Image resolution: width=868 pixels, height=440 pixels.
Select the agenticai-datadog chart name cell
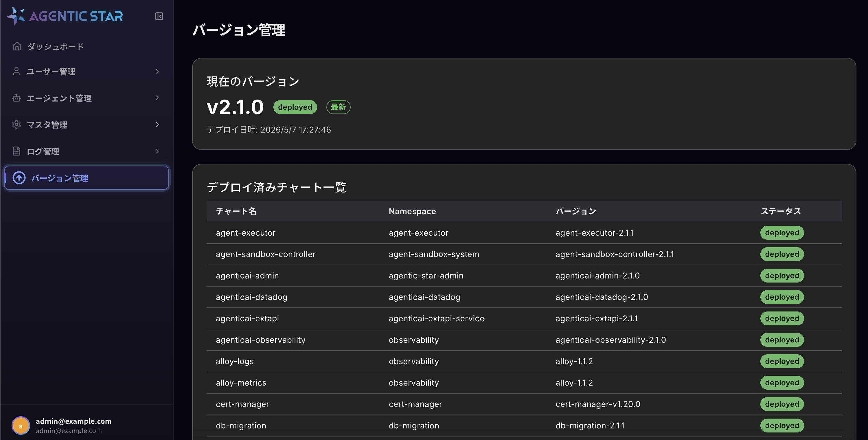click(251, 297)
